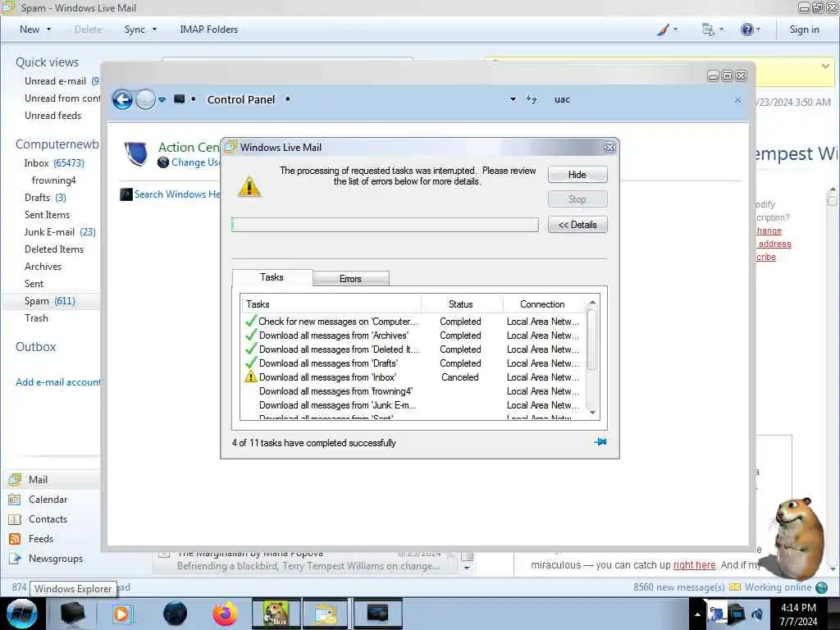Switch to the Errors tab
This screenshot has height=630, width=840.
[350, 279]
